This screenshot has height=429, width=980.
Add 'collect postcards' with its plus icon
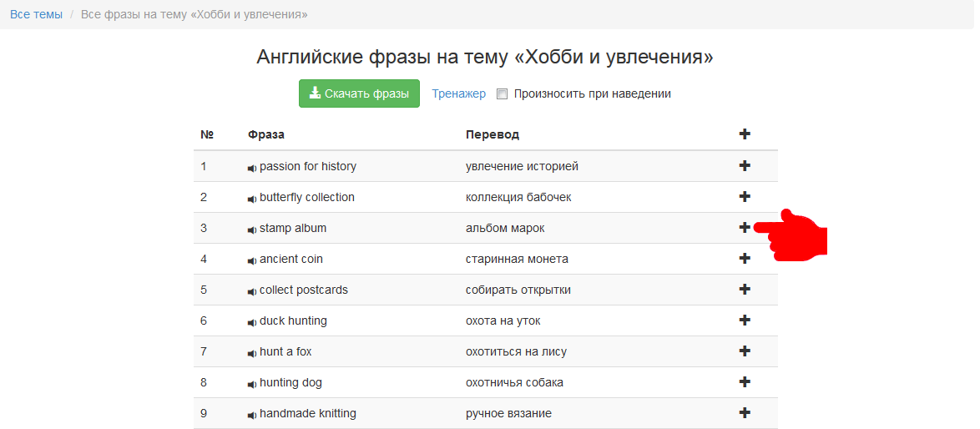click(745, 289)
